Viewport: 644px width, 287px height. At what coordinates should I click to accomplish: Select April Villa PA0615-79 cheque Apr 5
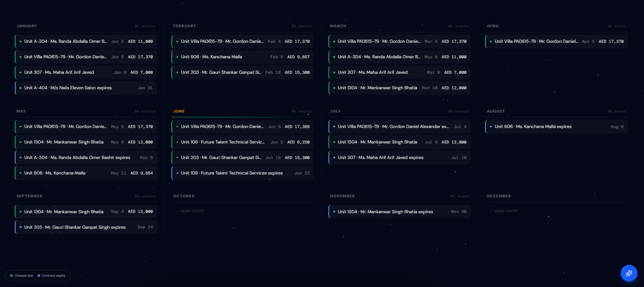556,41
